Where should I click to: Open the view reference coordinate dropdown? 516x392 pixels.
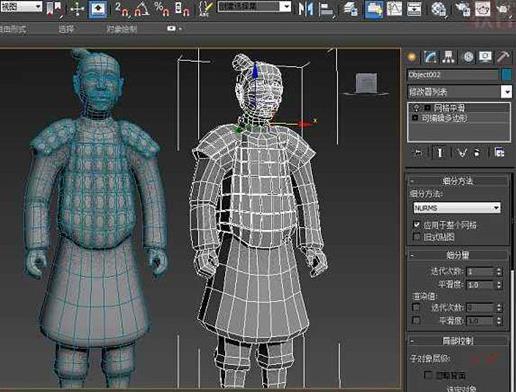point(21,6)
